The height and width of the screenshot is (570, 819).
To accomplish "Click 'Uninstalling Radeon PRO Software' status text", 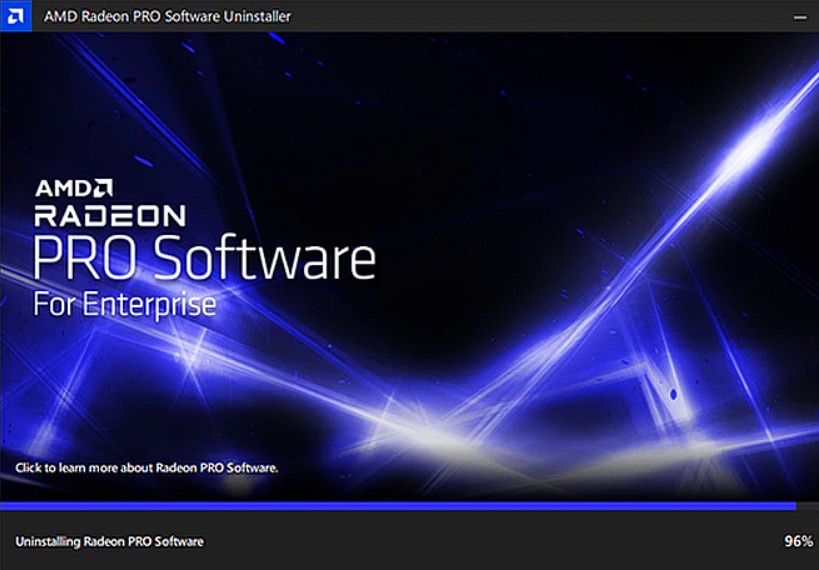I will (110, 542).
